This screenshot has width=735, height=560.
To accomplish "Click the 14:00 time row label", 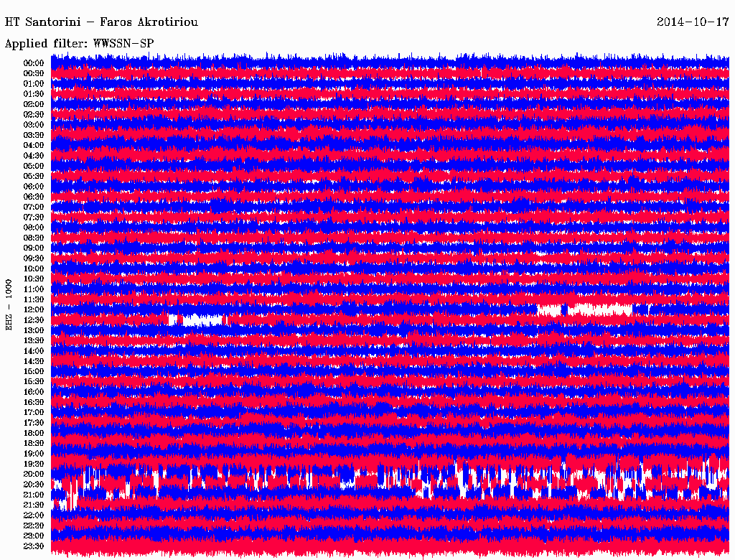I will click(34, 350).
